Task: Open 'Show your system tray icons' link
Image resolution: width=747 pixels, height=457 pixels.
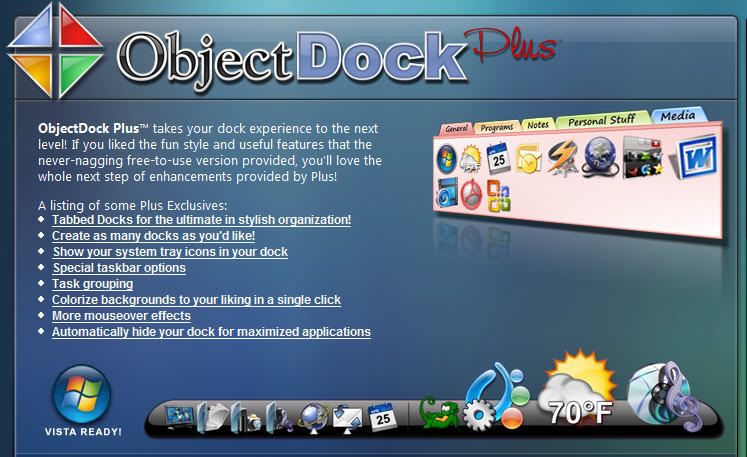Action: tap(170, 252)
